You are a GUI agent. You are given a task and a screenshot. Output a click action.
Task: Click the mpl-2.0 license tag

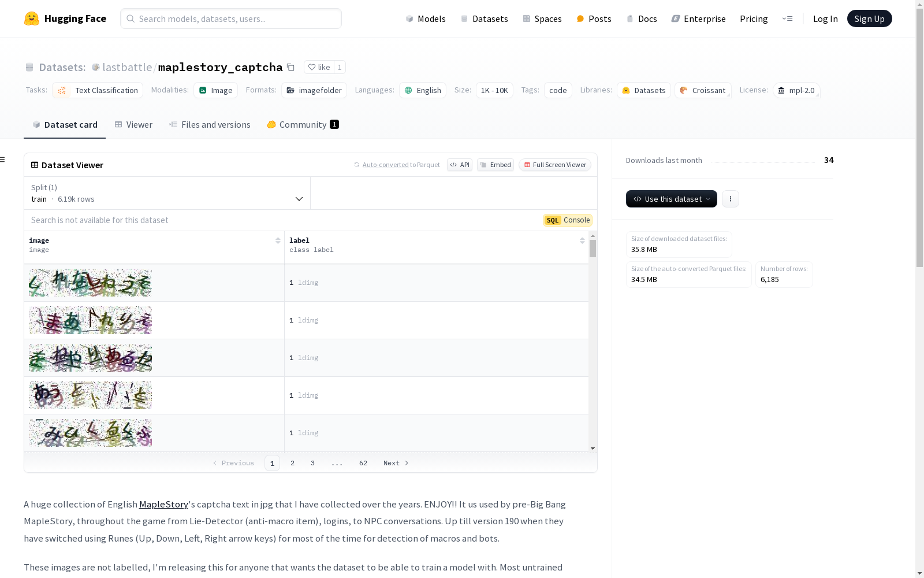pos(796,90)
